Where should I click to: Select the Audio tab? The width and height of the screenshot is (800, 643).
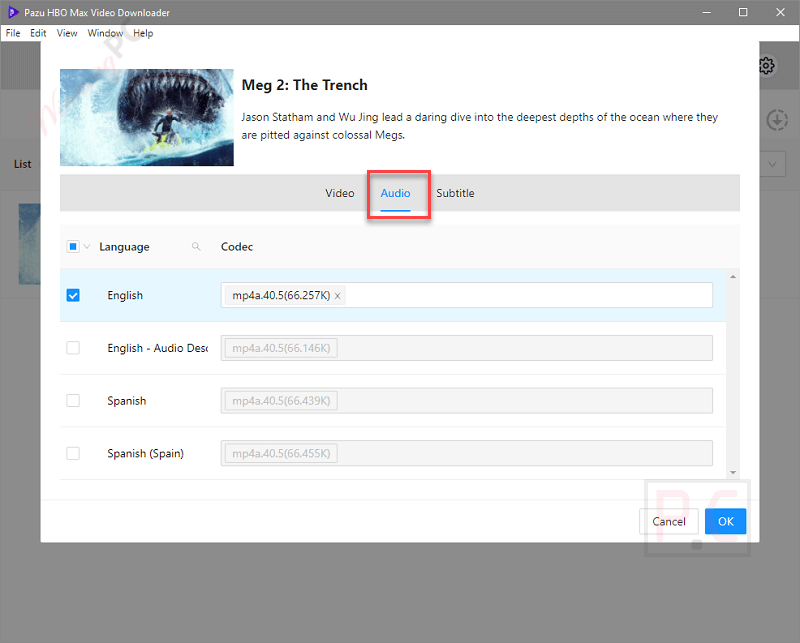395,193
